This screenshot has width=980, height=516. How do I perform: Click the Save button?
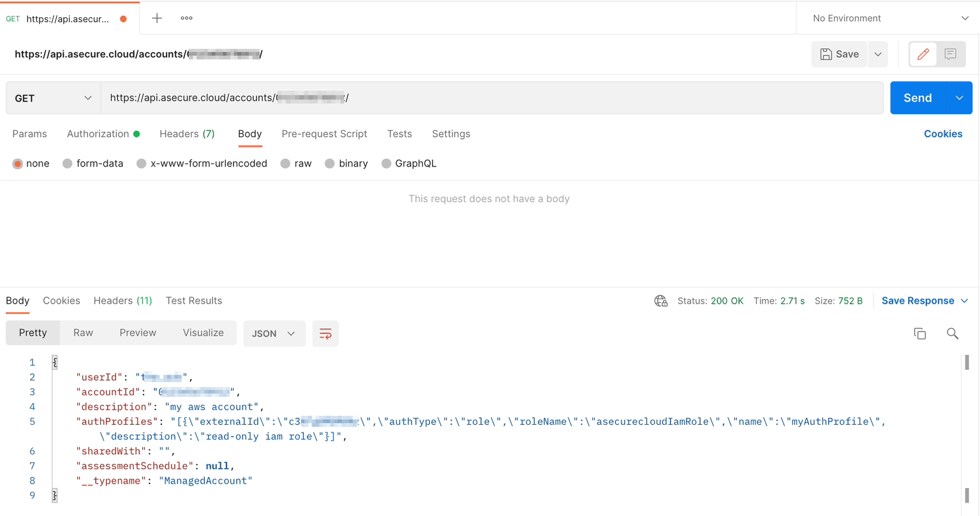pyautogui.click(x=840, y=54)
